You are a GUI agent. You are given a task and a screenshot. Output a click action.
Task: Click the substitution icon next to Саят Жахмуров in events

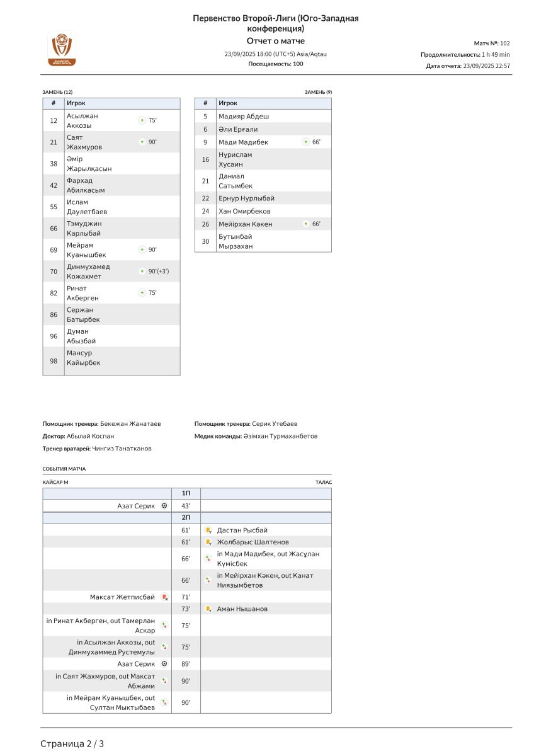(164, 681)
